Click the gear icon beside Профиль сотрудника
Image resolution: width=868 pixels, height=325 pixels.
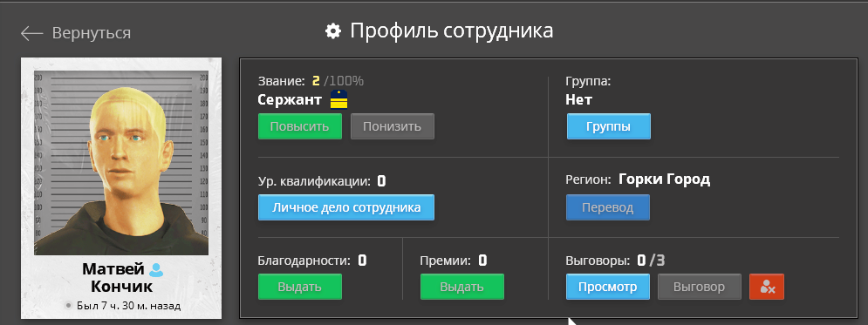(332, 31)
